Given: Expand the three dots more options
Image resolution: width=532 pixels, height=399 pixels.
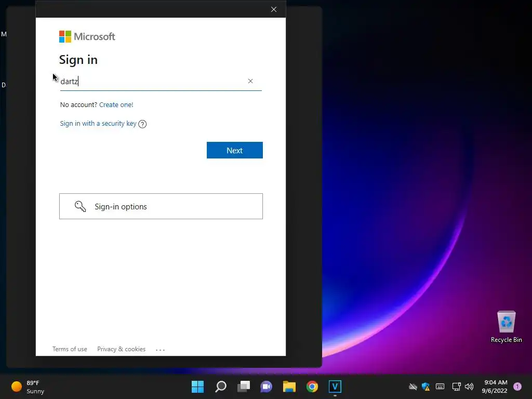Looking at the screenshot, I should (x=160, y=350).
